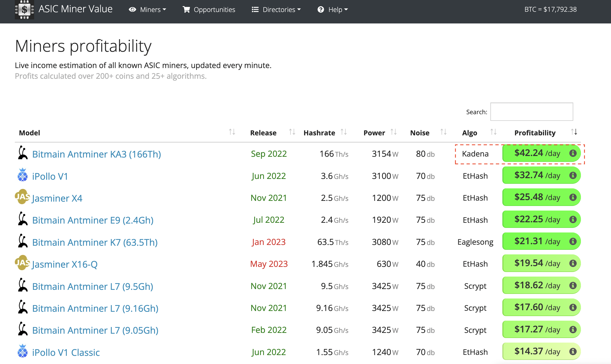This screenshot has width=611, height=364.
Task: Open the Opportunities page
Action: [209, 10]
